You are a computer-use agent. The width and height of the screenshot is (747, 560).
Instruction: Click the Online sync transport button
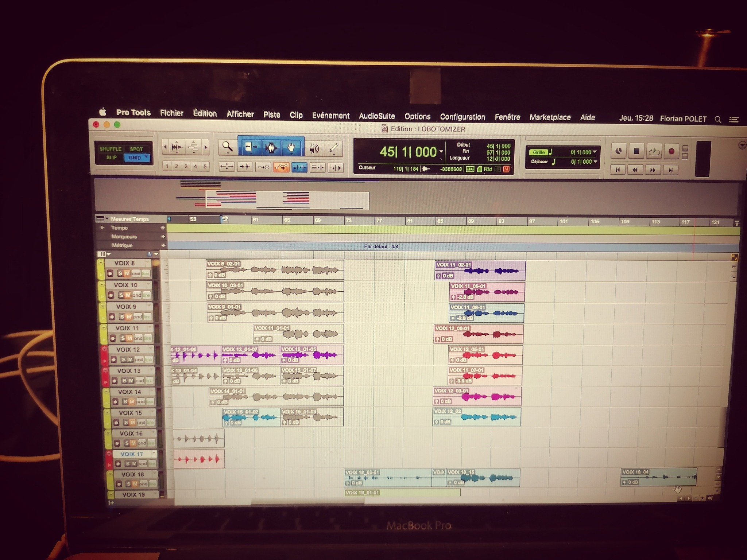click(x=619, y=151)
